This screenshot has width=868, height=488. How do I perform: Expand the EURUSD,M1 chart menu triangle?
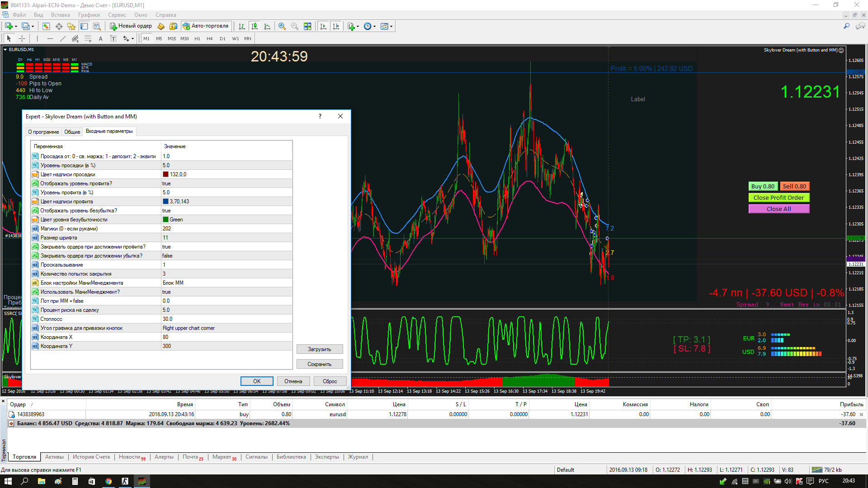click(5, 50)
